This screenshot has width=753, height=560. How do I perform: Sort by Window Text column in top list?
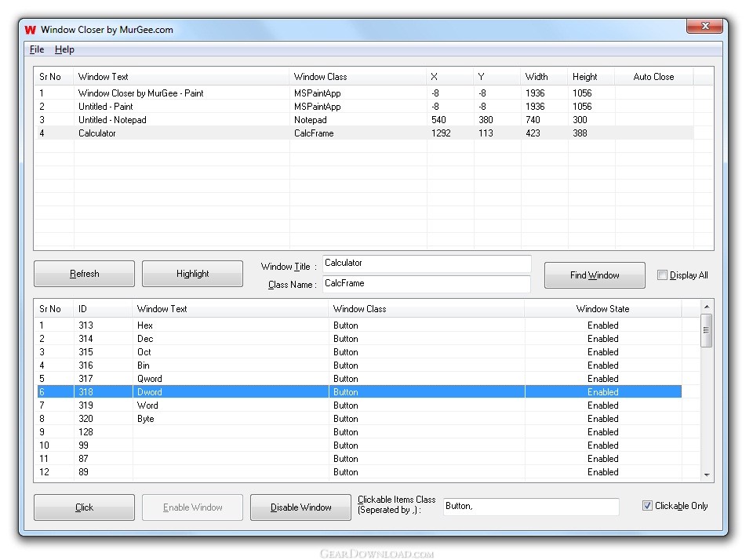click(x=181, y=77)
